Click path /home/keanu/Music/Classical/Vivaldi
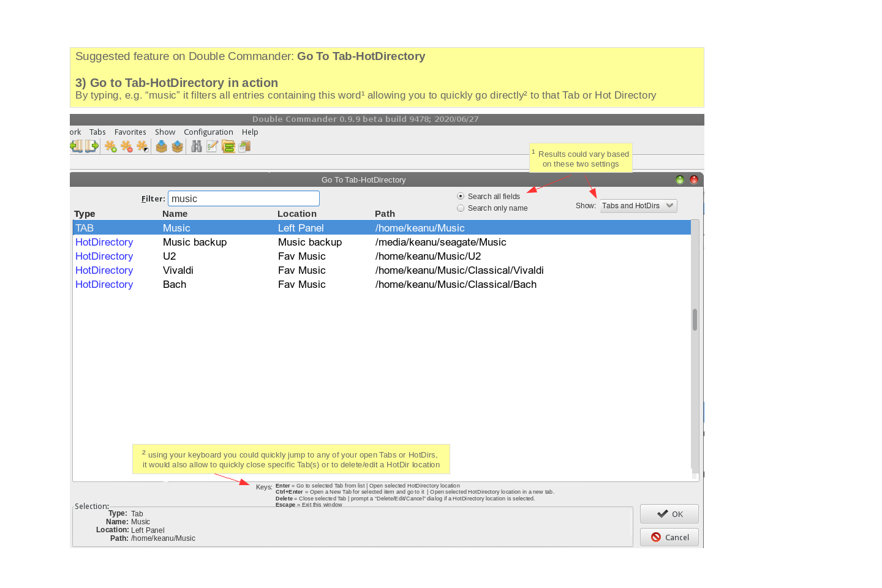The image size is (882, 588). tap(459, 270)
